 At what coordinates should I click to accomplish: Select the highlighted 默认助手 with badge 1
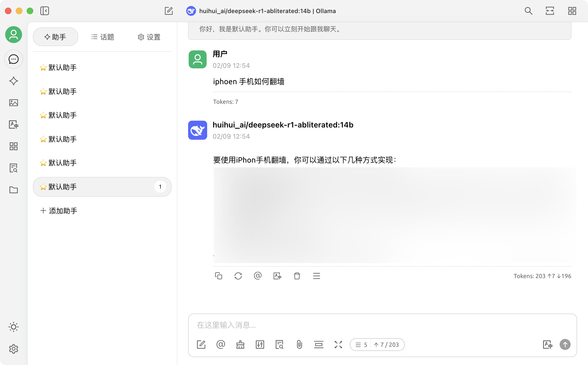(x=102, y=187)
